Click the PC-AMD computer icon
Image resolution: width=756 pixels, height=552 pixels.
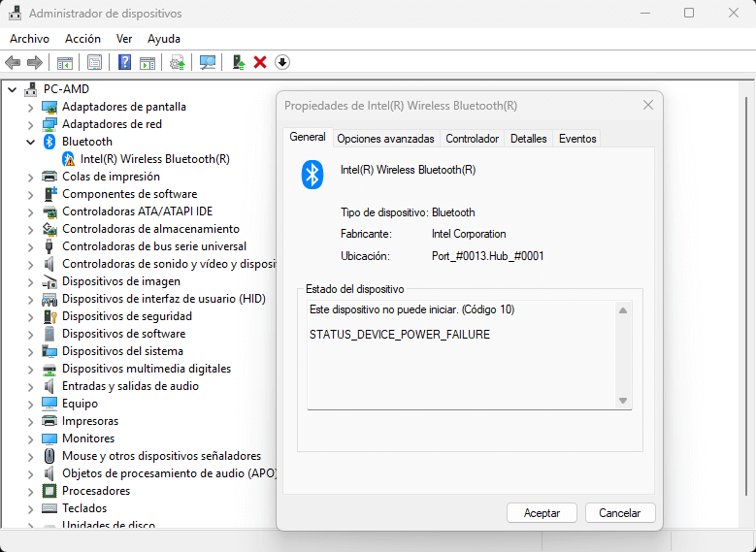(x=31, y=89)
